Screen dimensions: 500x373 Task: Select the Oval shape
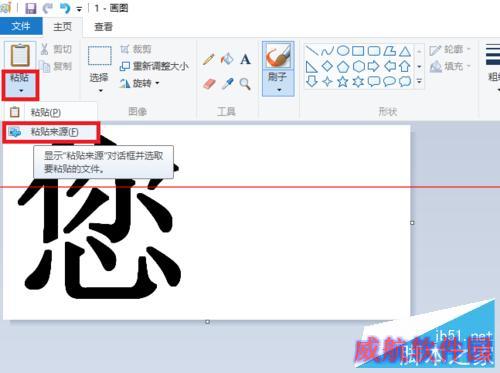(x=343, y=51)
